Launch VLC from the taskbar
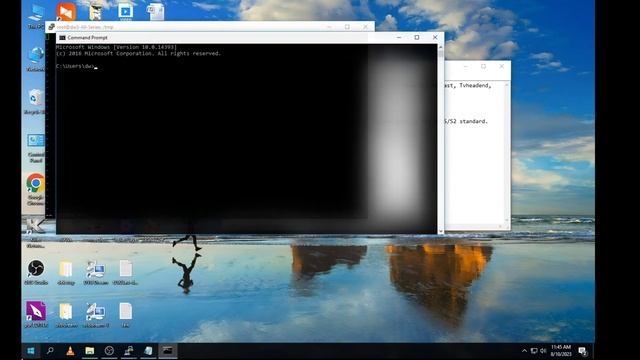The image size is (640, 360). [70, 351]
